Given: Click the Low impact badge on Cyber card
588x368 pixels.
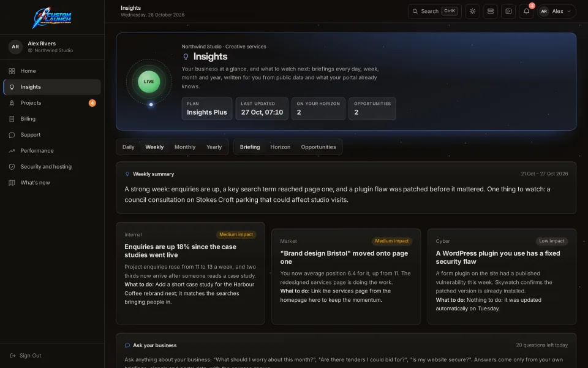Looking at the screenshot, I should point(552,241).
